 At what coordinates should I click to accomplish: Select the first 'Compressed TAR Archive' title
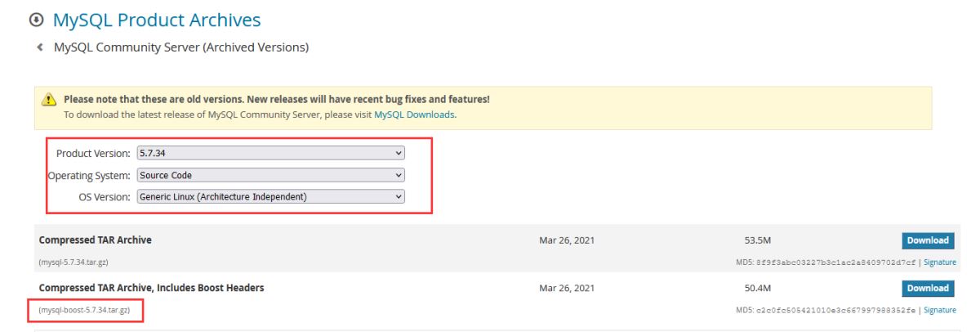coord(95,240)
